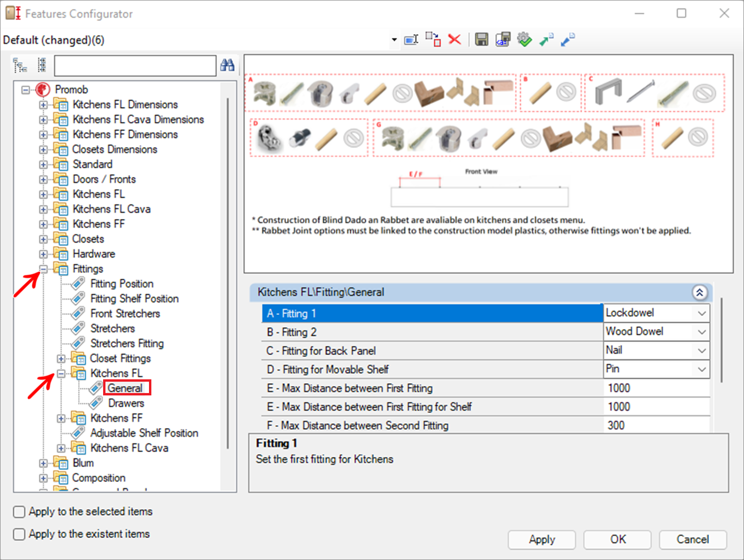The height and width of the screenshot is (560, 744).
Task: Open the A - Fitting 1 Lockdowel dropdown
Action: (x=701, y=313)
